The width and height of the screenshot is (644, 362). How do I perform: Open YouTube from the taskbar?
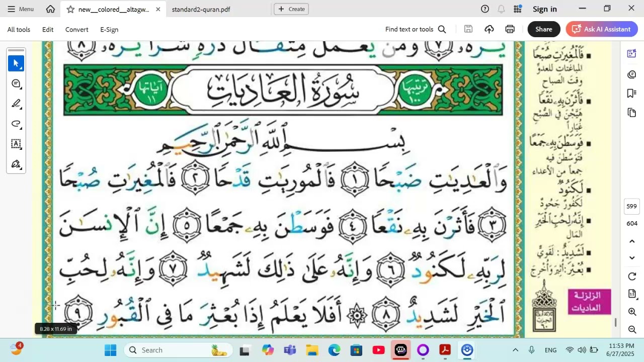click(x=378, y=350)
